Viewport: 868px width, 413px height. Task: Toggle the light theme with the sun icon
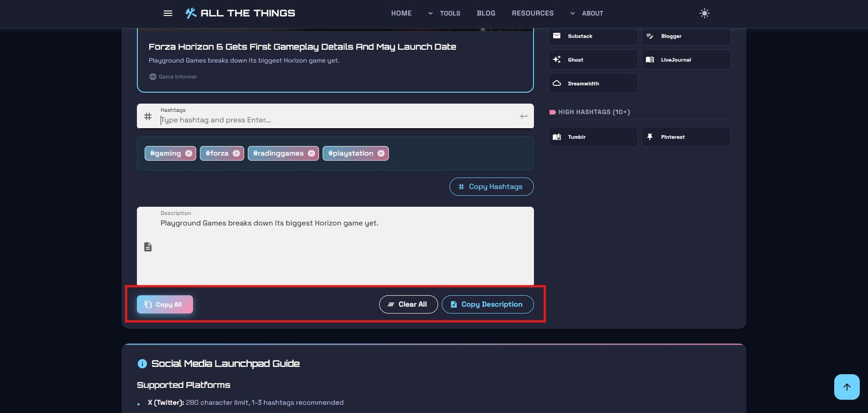pyautogui.click(x=704, y=13)
